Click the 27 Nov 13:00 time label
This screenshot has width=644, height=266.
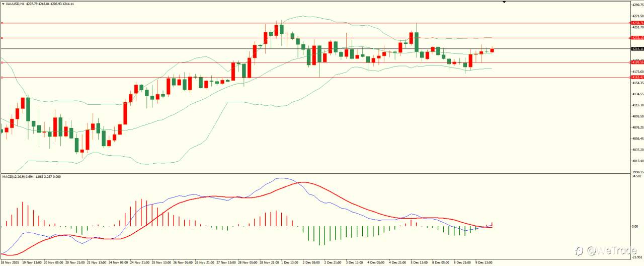tap(226, 262)
